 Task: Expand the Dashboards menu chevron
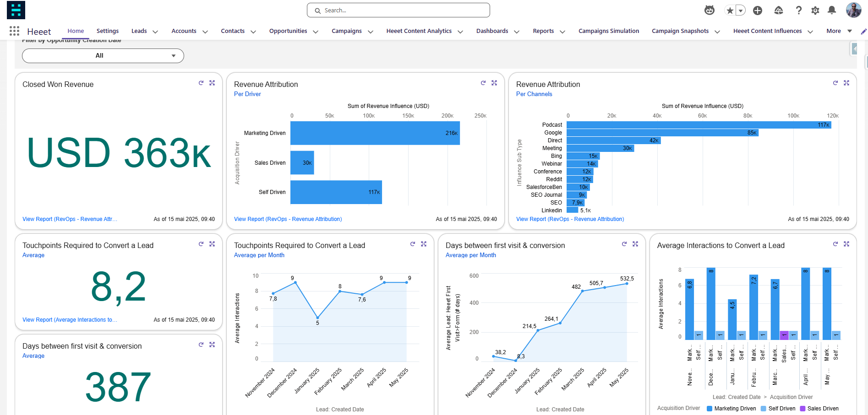point(517,32)
